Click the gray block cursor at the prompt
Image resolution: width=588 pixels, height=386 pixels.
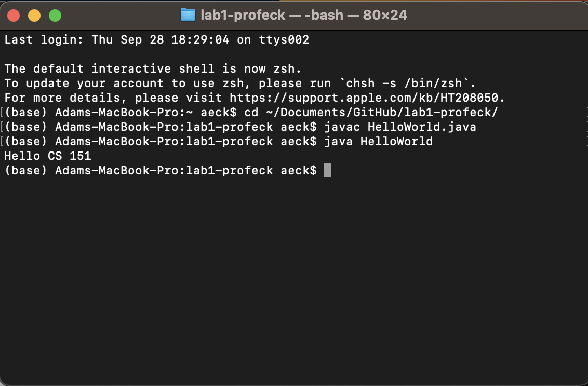(327, 170)
